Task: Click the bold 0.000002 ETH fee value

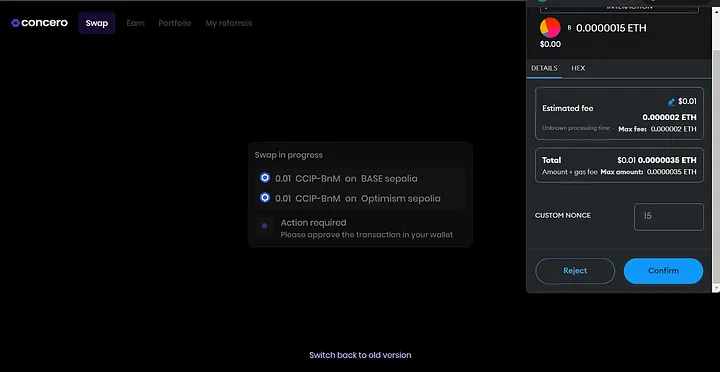Action: pos(669,118)
